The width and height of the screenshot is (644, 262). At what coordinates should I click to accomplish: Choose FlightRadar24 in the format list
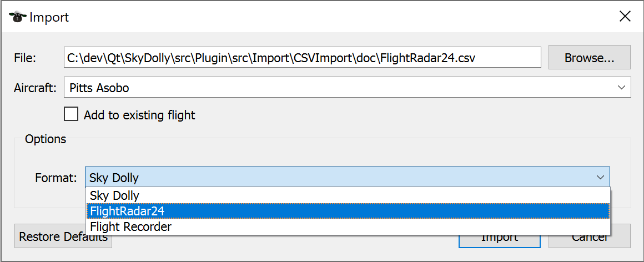coord(348,211)
